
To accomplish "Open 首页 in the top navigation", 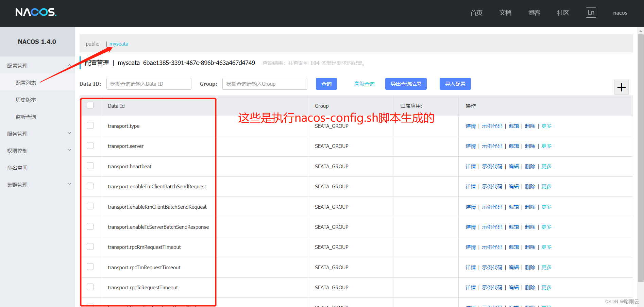I will (x=476, y=13).
